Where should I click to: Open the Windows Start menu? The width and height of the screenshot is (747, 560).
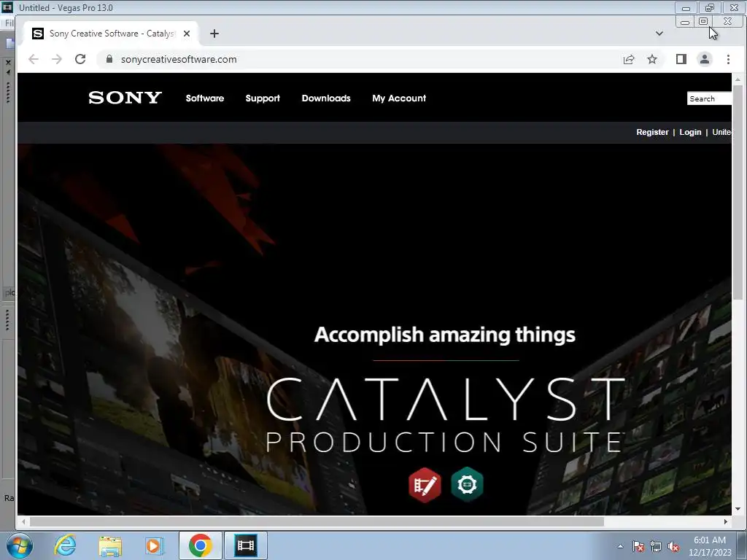[x=20, y=545]
